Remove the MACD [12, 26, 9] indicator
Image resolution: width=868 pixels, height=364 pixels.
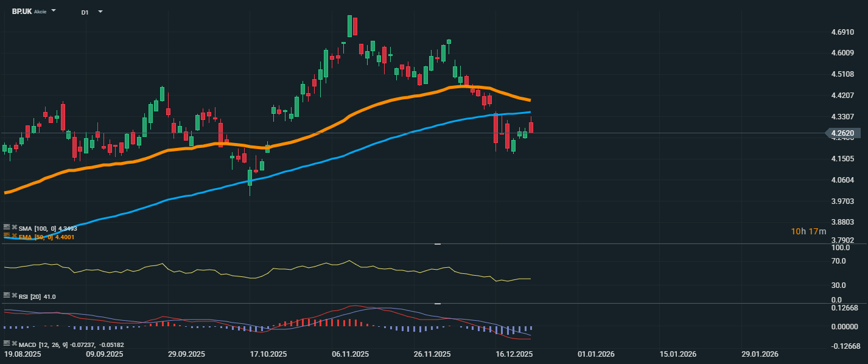[x=14, y=344]
